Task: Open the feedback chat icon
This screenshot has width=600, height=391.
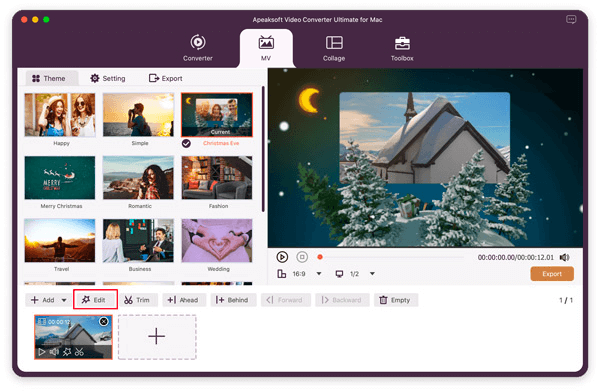Action: pos(571,20)
